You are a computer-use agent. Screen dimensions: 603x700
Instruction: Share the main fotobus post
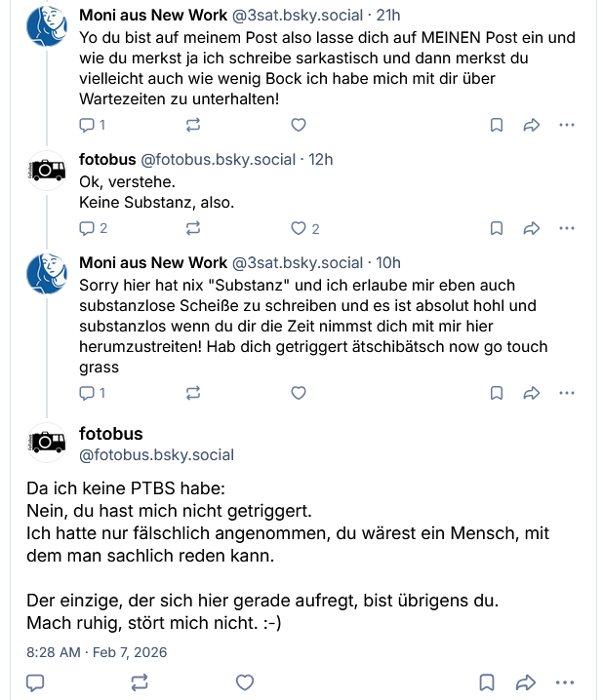[526, 682]
